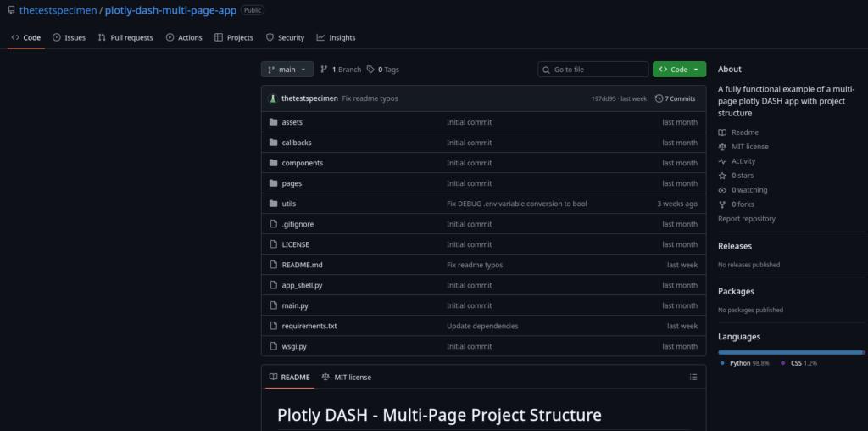868x431 pixels.
Task: Click the file icon next to .gitignore
Action: pos(273,224)
